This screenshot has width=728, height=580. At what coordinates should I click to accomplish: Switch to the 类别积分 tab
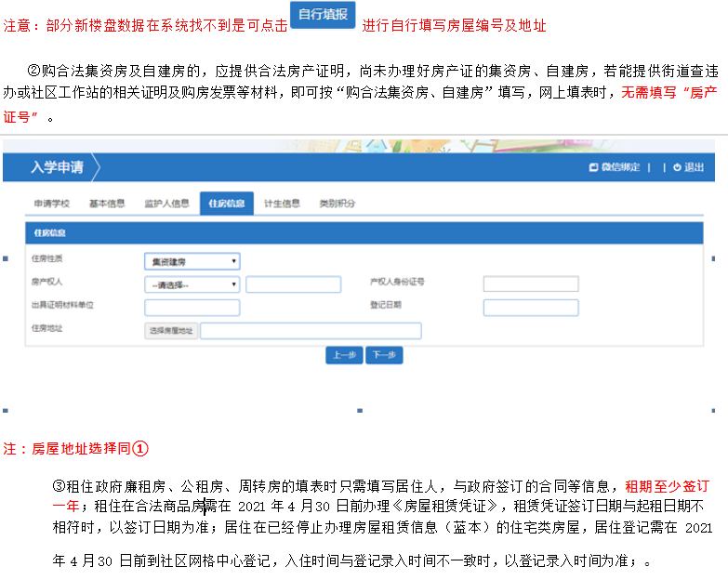(338, 204)
